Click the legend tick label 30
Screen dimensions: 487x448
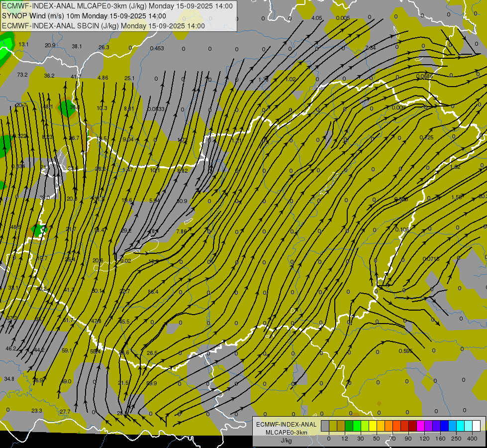[x=360, y=439]
